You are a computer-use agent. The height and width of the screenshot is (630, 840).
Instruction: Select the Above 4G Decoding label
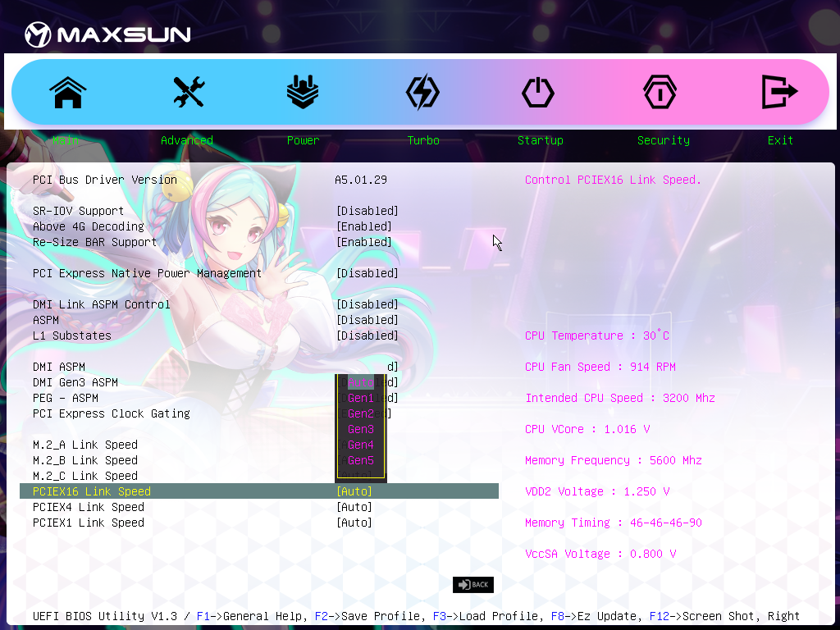[89, 226]
